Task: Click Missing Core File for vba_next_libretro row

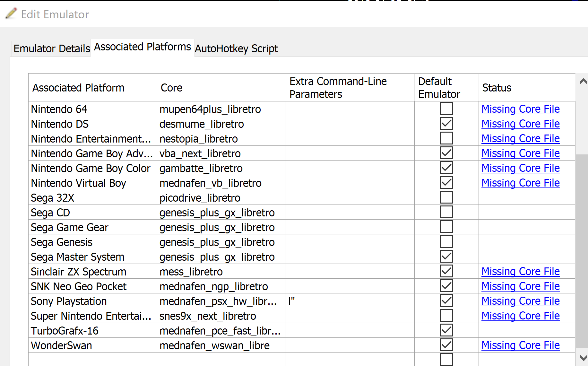Action: pyautogui.click(x=520, y=153)
